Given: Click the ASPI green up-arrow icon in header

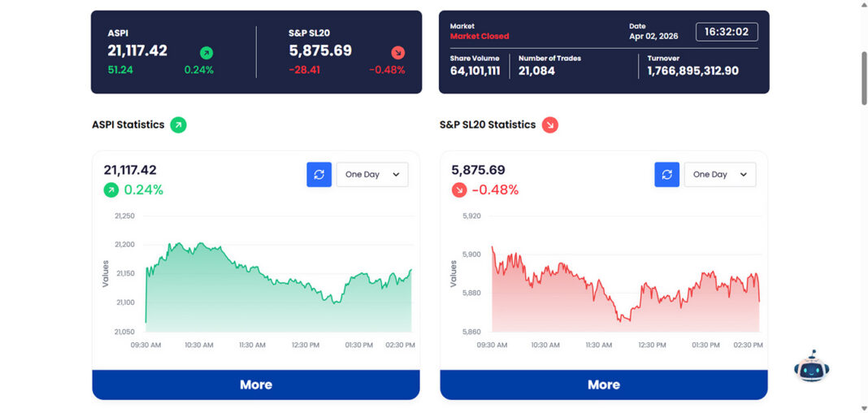Looking at the screenshot, I should (206, 53).
